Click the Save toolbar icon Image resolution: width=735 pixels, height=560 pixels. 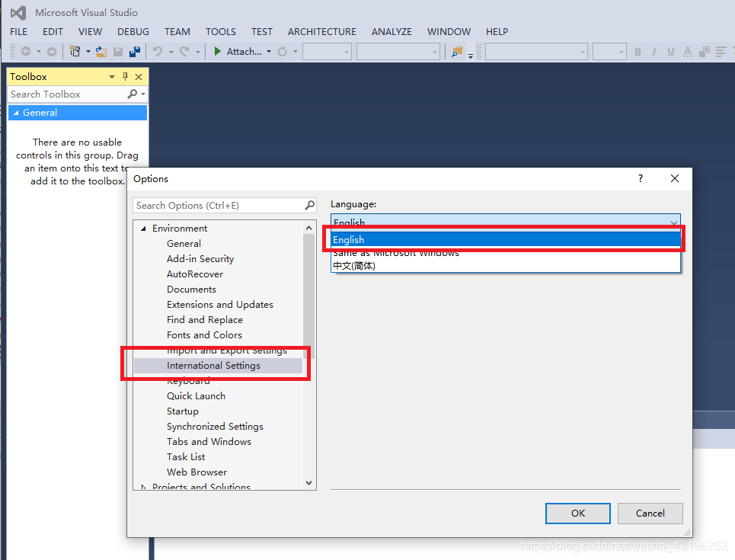tap(118, 52)
